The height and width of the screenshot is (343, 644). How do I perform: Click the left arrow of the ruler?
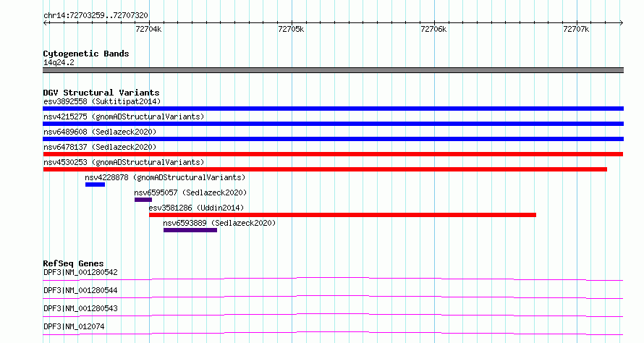(45, 23)
